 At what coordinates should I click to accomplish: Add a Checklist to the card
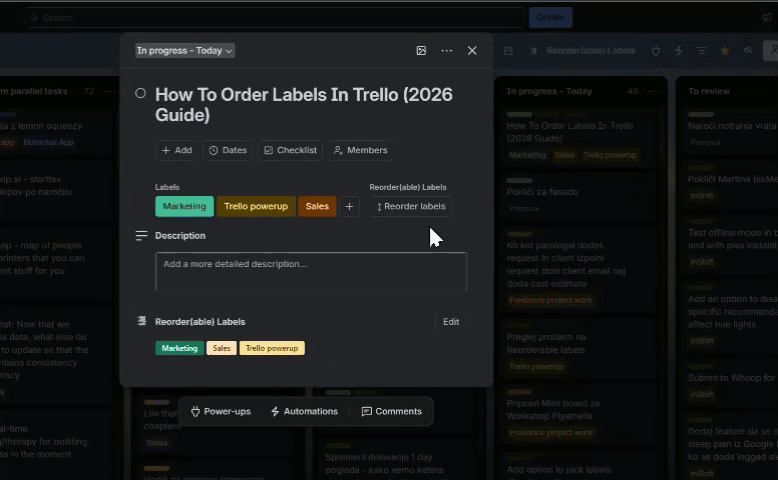coord(290,150)
